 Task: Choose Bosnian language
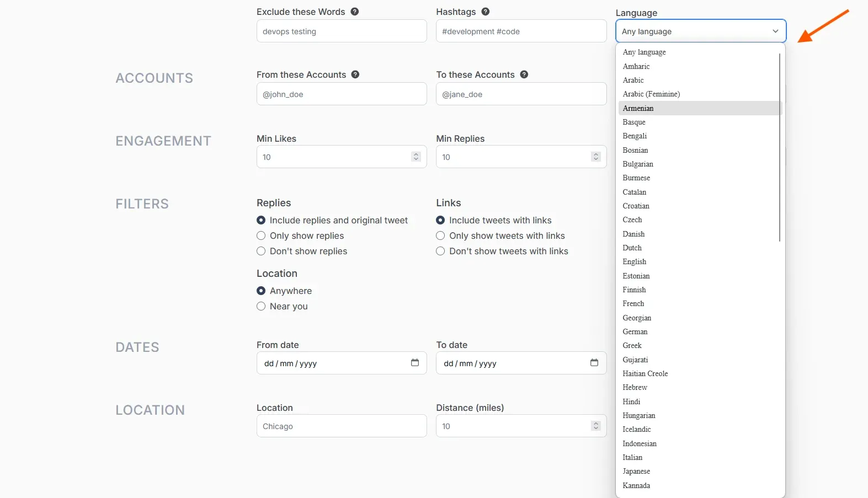(x=700, y=150)
